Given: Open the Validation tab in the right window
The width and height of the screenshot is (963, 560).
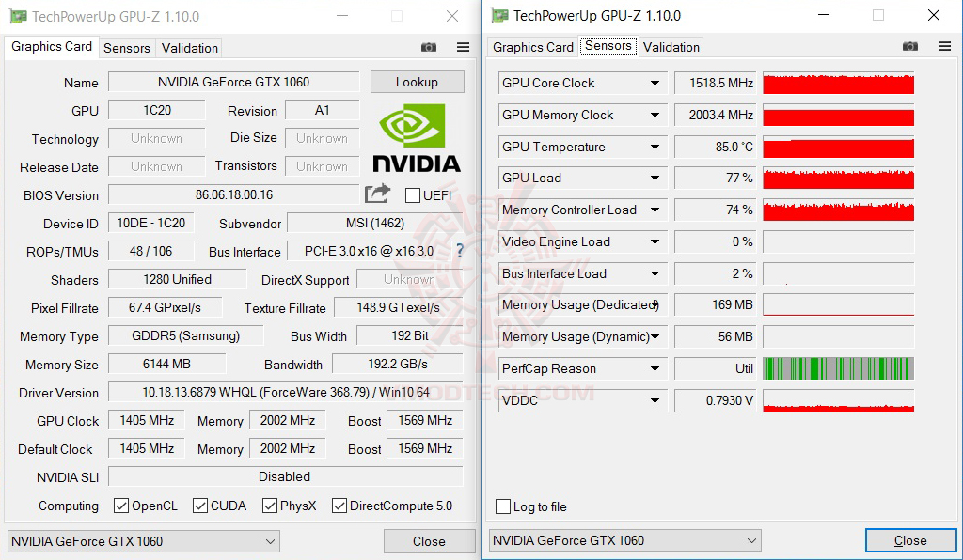Looking at the screenshot, I should 671,45.
